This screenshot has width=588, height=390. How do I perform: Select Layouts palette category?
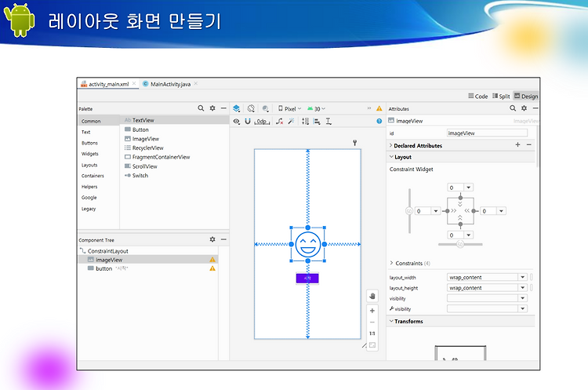coord(89,165)
